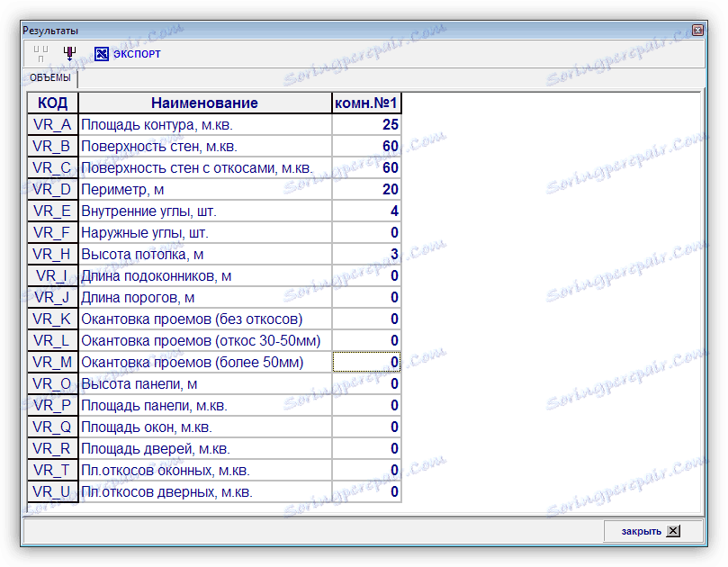
Task: Select the VR_A row code cell
Action: 52,125
